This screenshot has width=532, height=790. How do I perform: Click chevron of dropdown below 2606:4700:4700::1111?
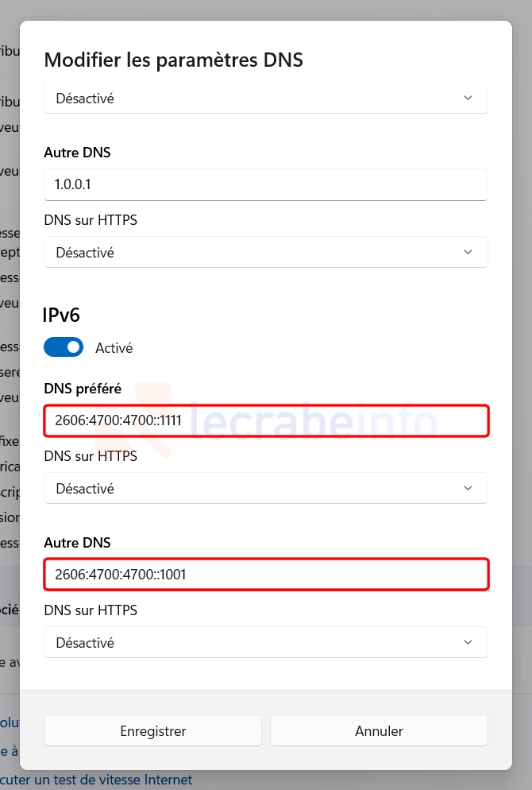(468, 488)
